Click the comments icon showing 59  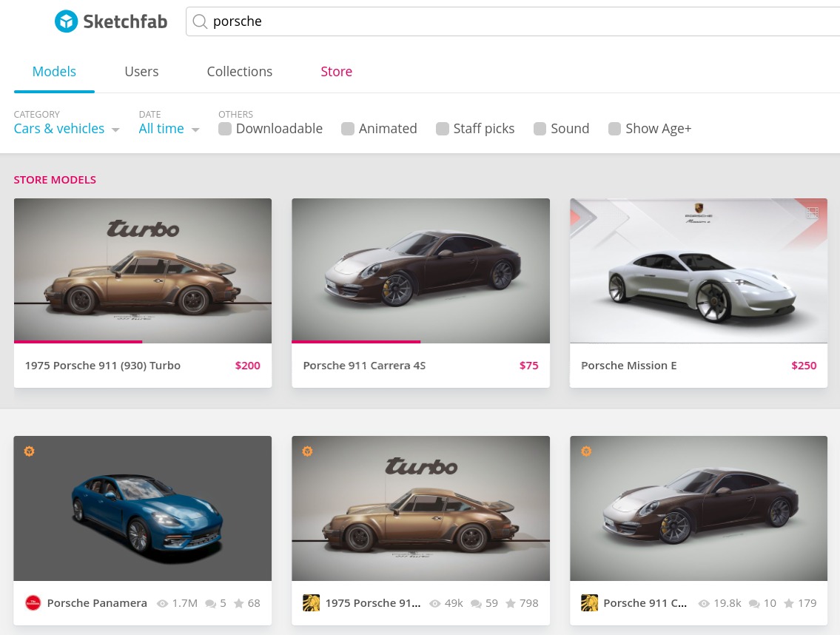476,604
